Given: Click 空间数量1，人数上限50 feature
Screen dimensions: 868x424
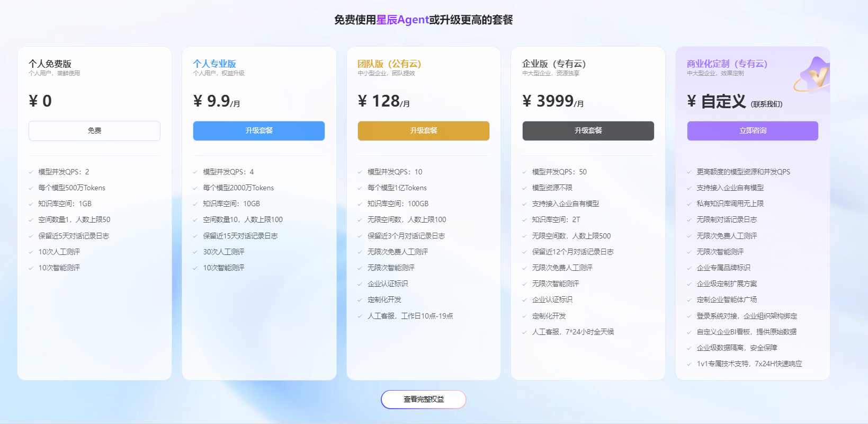Looking at the screenshot, I should [74, 219].
